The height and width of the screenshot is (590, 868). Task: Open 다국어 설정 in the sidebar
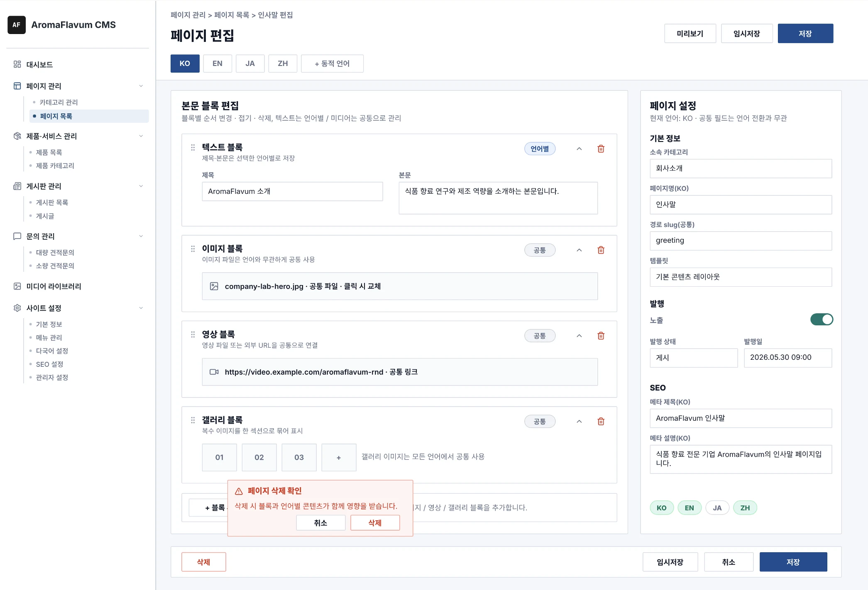[x=52, y=351]
